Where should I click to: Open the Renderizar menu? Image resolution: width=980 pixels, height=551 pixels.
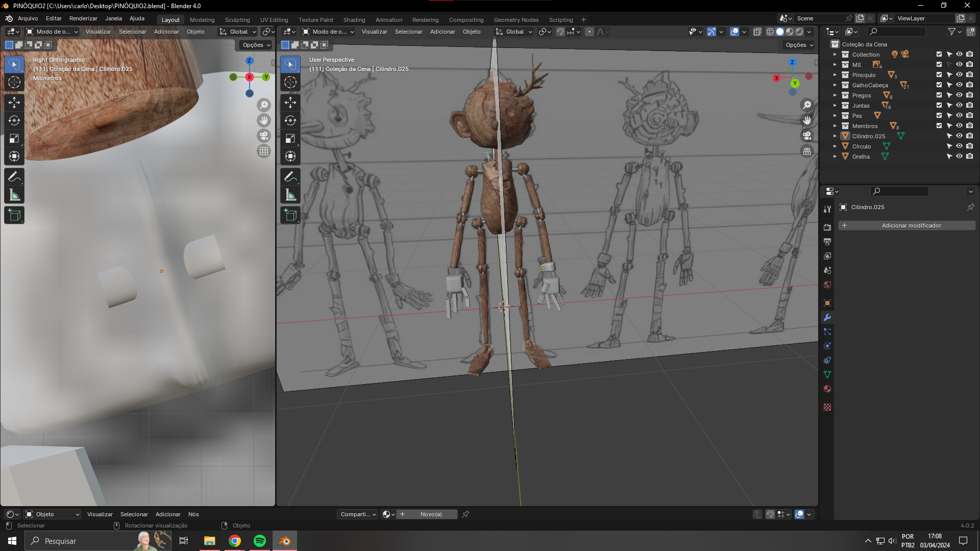(83, 18)
